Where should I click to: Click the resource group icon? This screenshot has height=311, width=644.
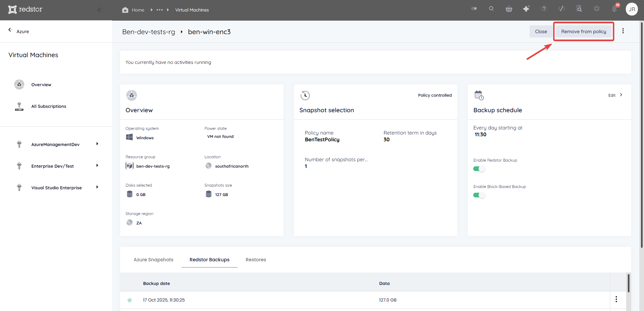(130, 166)
